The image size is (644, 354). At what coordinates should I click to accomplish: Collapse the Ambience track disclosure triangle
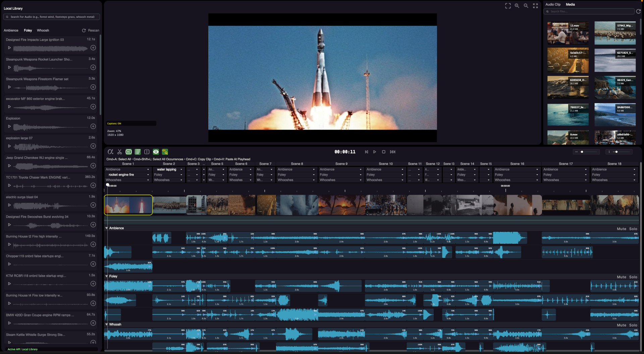point(107,228)
